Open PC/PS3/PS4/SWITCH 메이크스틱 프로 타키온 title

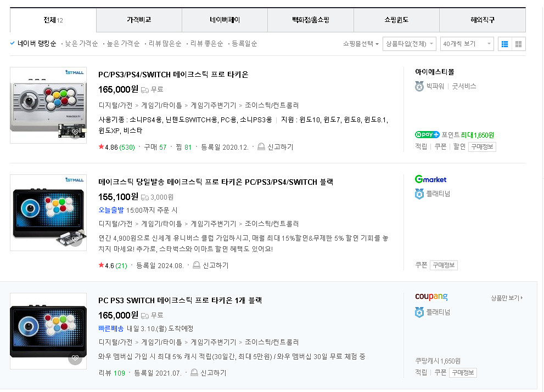(173, 75)
